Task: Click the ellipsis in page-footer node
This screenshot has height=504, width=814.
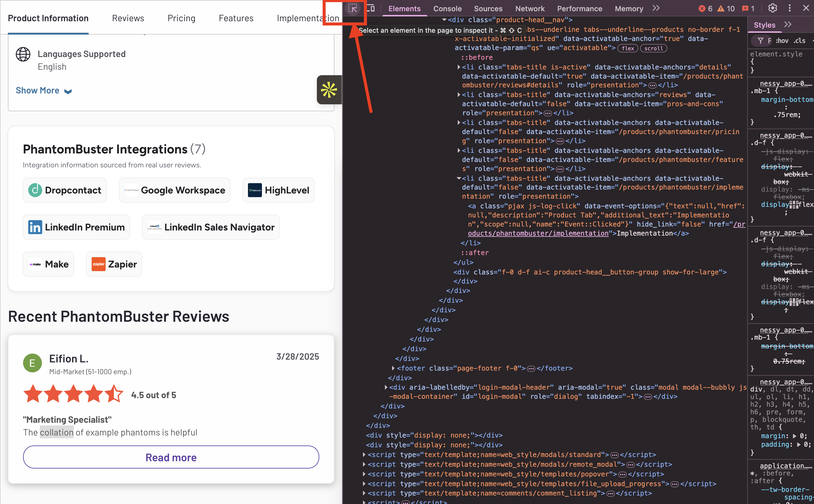Action: point(531,369)
